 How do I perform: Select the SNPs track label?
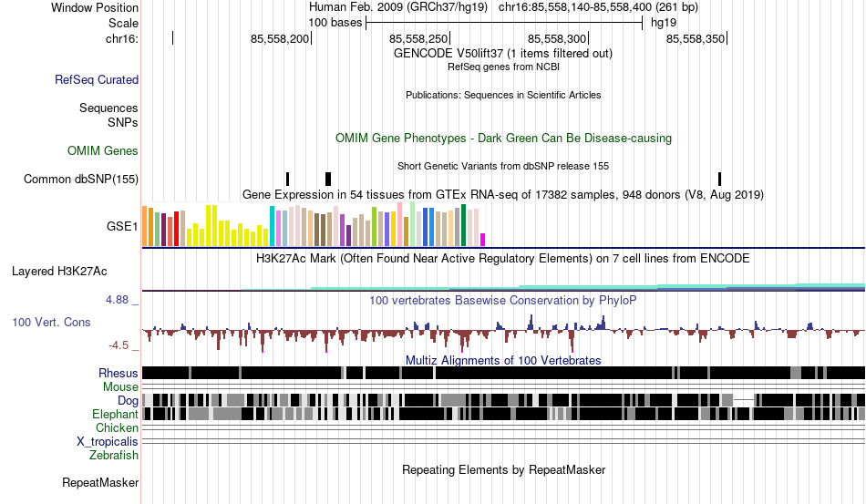[123, 122]
